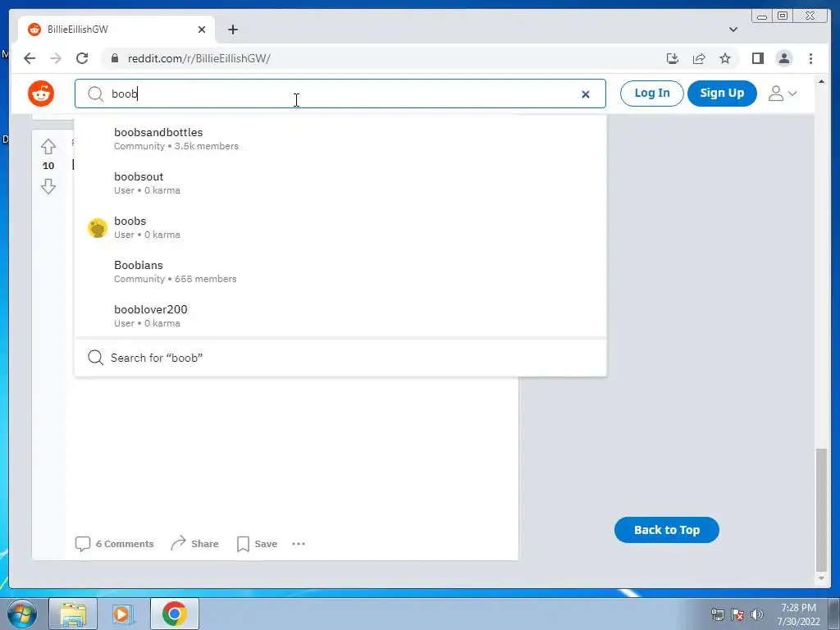Open Chrome three-dot menu

pos(810,58)
